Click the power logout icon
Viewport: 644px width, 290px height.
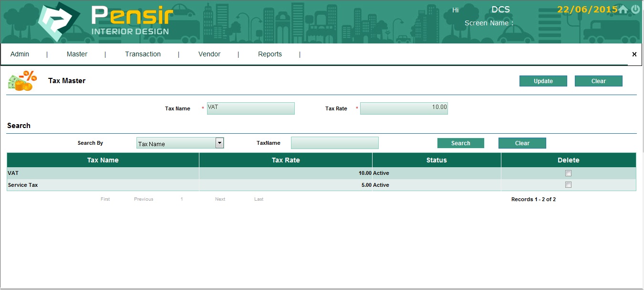635,10
